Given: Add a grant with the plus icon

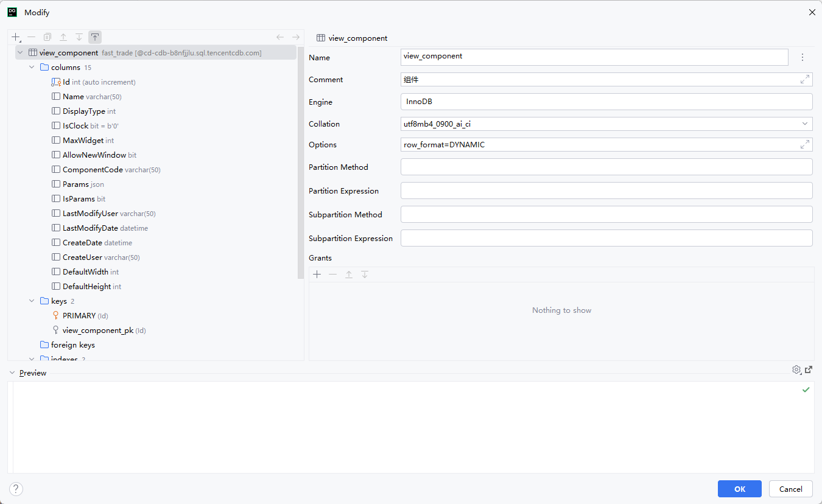Looking at the screenshot, I should coord(317,275).
